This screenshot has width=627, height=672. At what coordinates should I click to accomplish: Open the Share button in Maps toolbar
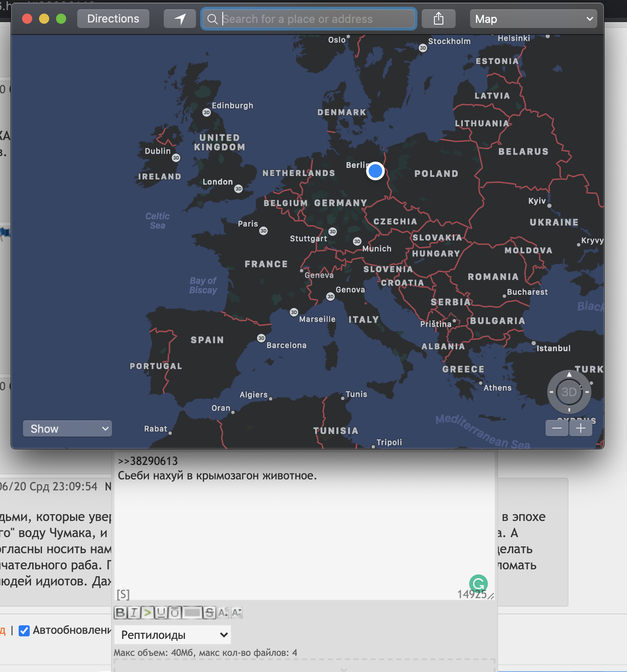click(439, 19)
